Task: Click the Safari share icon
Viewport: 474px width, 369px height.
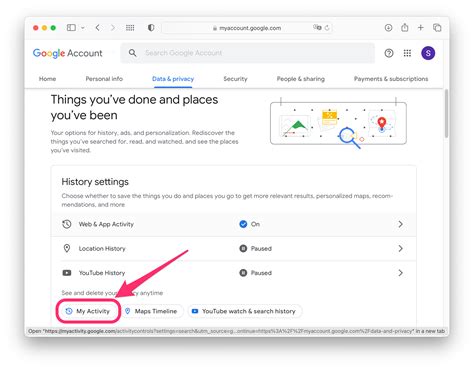Action: coord(405,27)
